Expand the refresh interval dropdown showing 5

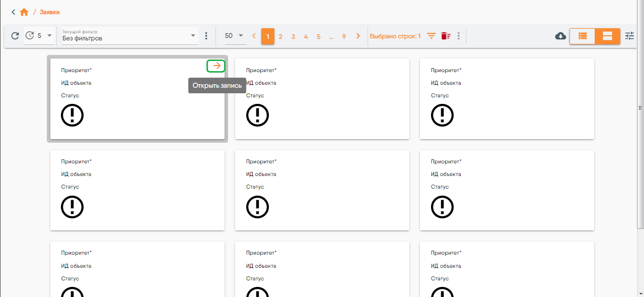coord(49,36)
